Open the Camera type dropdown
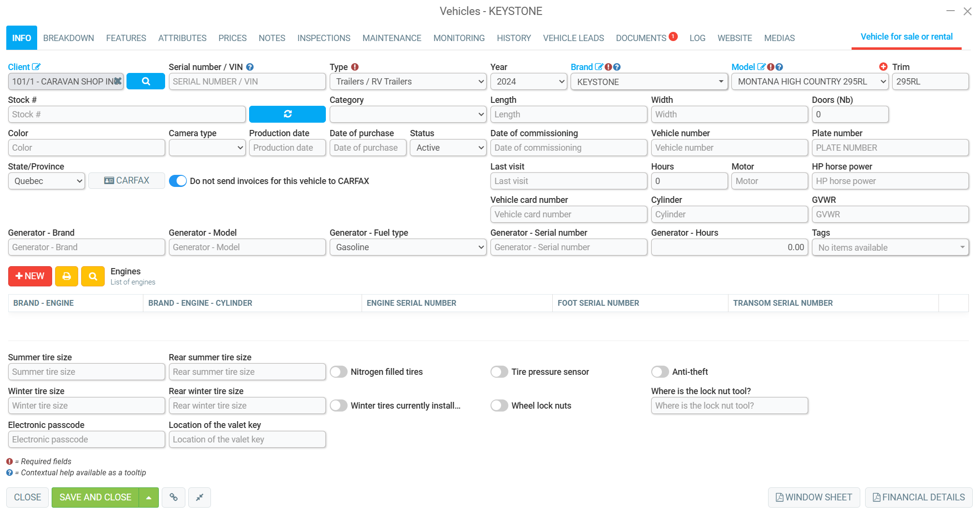The height and width of the screenshot is (512, 980). (x=207, y=148)
